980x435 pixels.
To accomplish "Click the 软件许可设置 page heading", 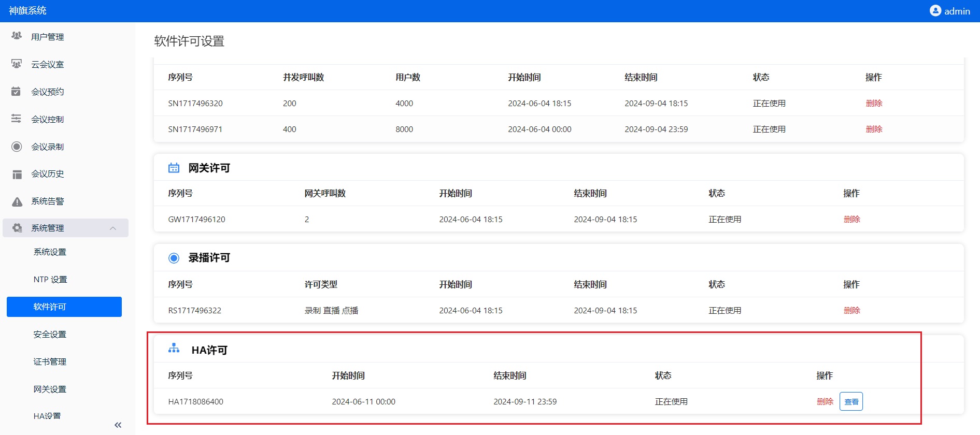I will pos(189,41).
